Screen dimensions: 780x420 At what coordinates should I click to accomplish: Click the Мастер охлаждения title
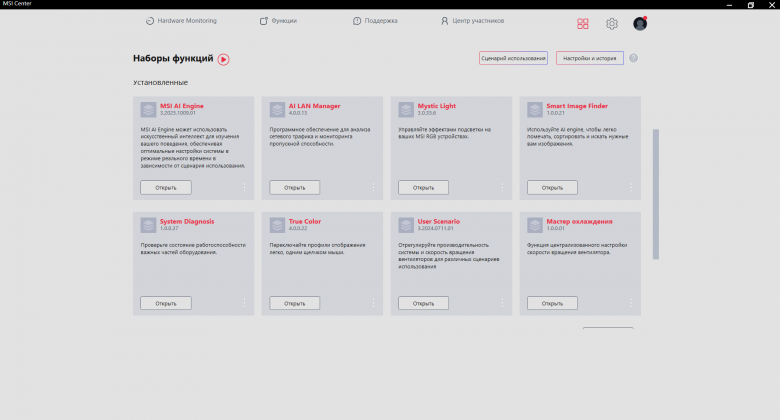point(579,221)
